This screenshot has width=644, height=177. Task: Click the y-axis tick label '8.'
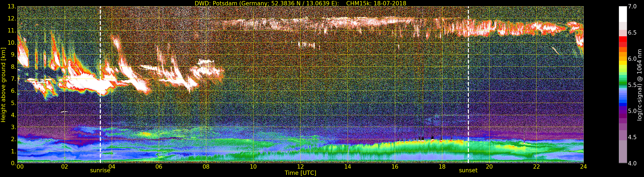point(14,67)
